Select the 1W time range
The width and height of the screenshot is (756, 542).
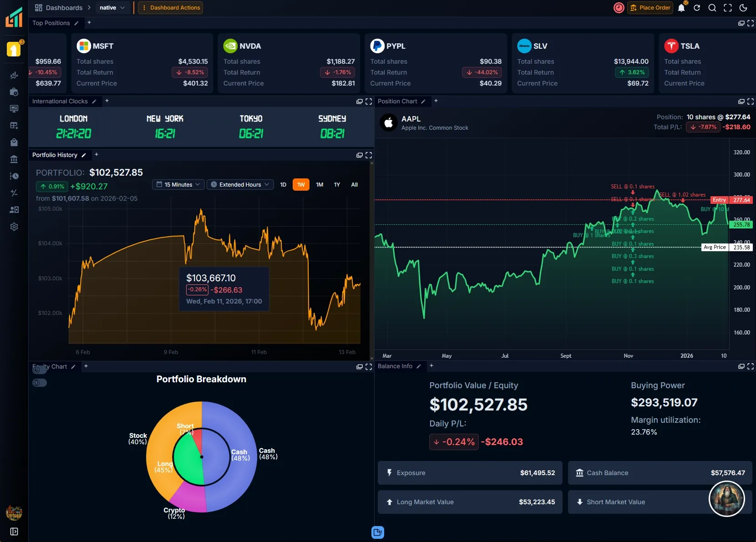point(301,185)
